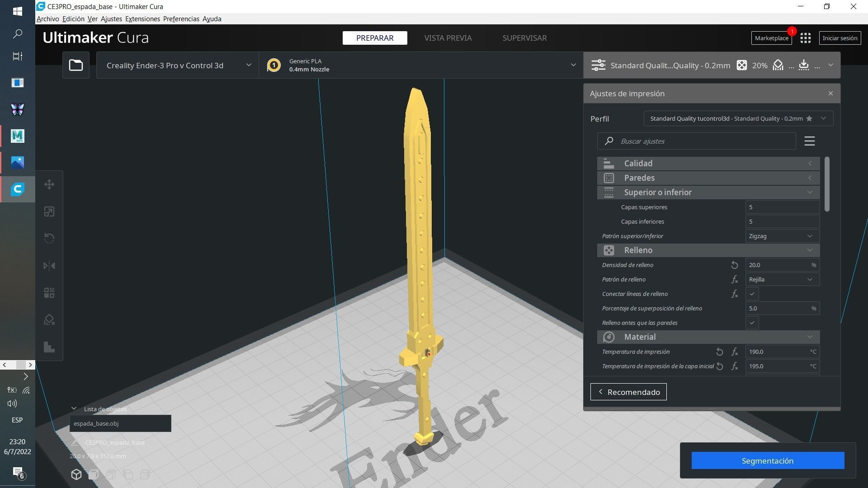Select the Support Blocker tool

pyautogui.click(x=49, y=320)
